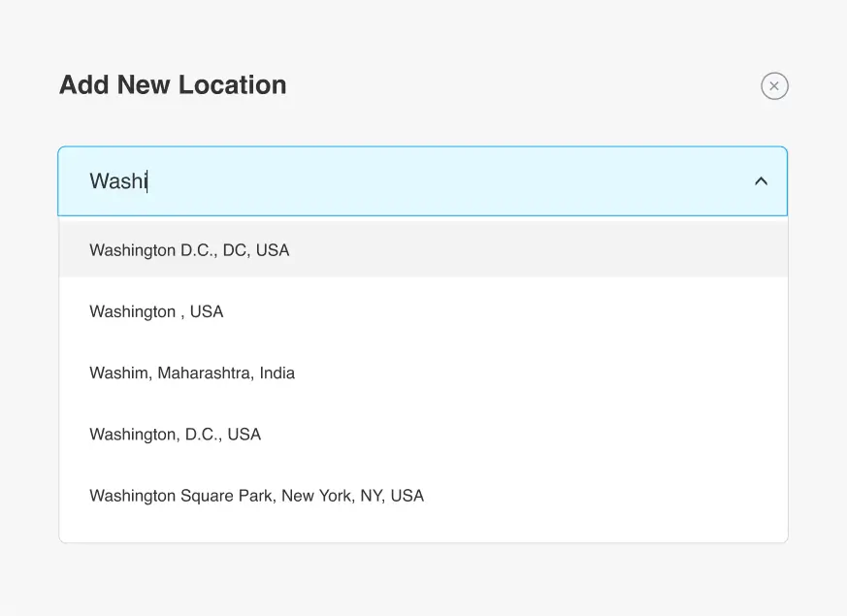
Task: Select Washington D.C., DC, USA suggestion
Action: (x=423, y=250)
